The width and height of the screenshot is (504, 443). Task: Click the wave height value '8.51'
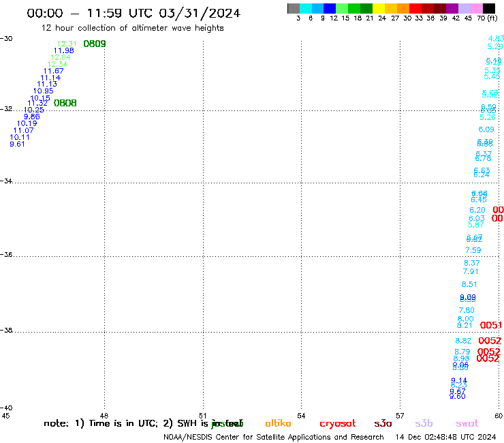tap(469, 284)
